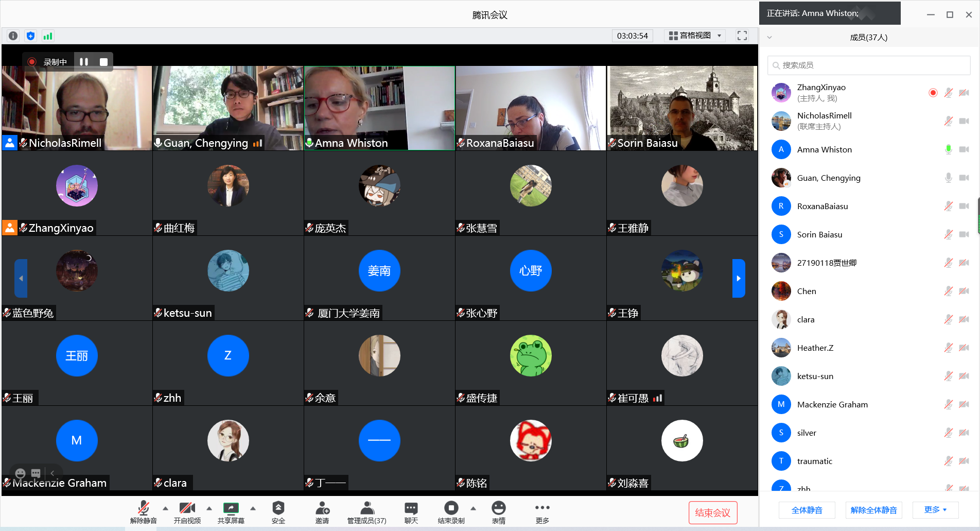The width and height of the screenshot is (980, 531).
Task: Click the red 结束会议 button
Action: pyautogui.click(x=713, y=512)
